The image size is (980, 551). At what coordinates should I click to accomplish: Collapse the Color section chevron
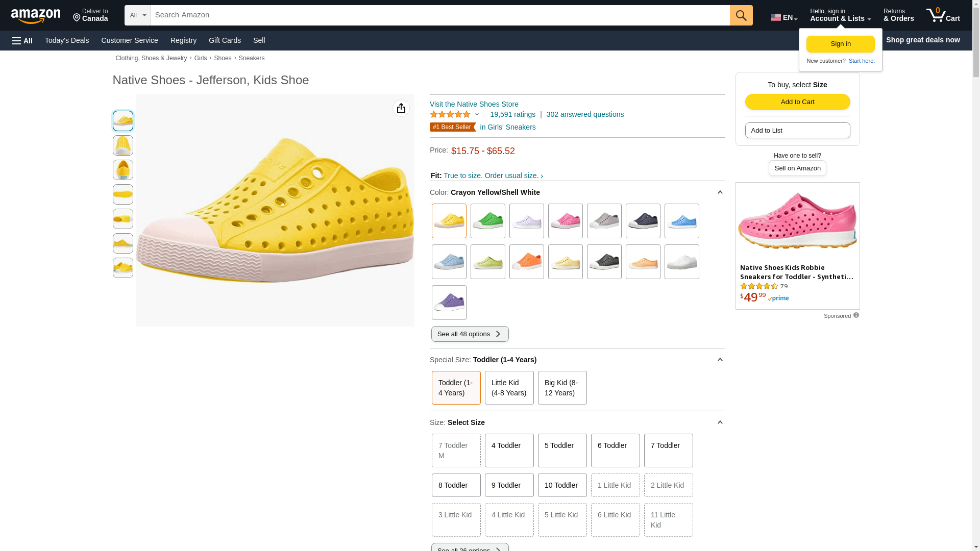tap(720, 192)
